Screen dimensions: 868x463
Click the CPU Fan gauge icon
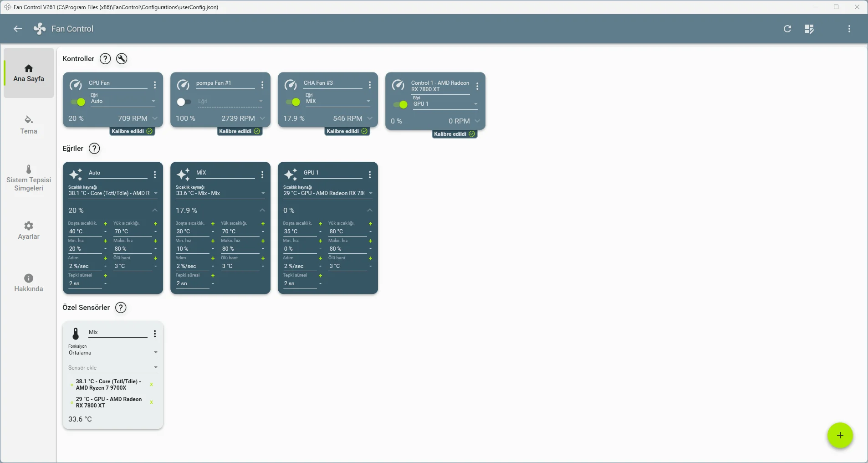tap(76, 85)
